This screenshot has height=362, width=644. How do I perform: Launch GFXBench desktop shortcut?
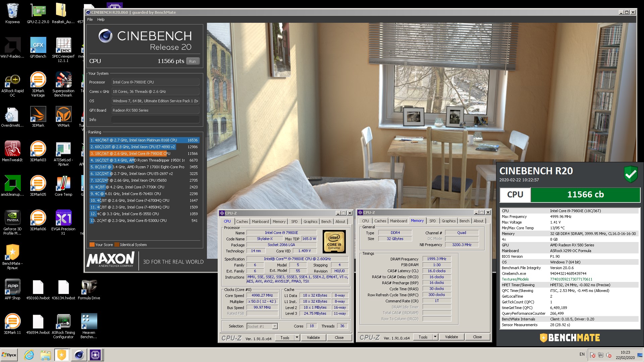38,48
